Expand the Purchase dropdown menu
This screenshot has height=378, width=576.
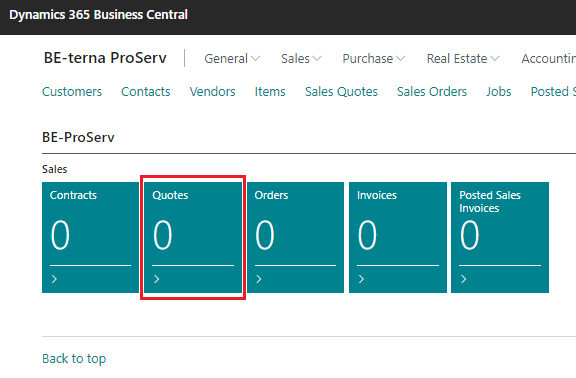374,58
